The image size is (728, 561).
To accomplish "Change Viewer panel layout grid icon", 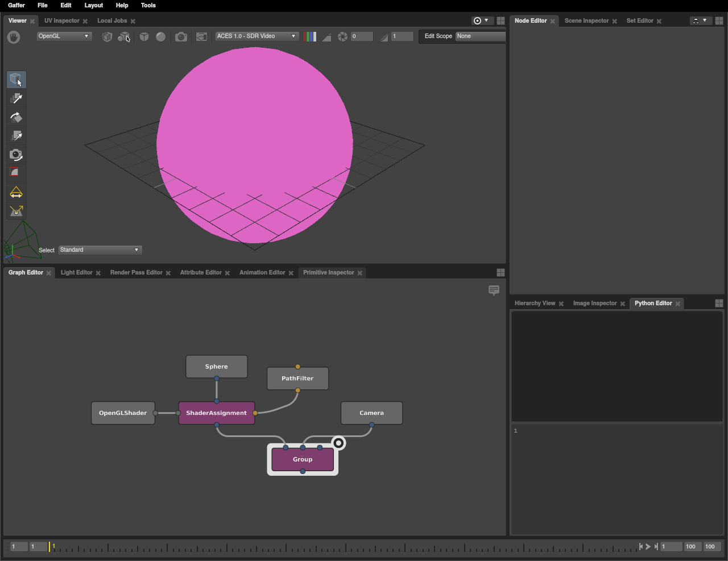I will [x=500, y=20].
